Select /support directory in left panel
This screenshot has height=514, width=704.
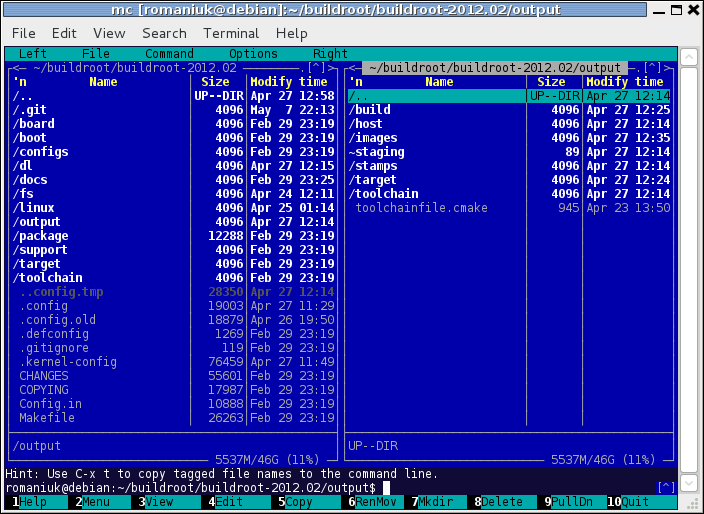[x=173, y=250]
